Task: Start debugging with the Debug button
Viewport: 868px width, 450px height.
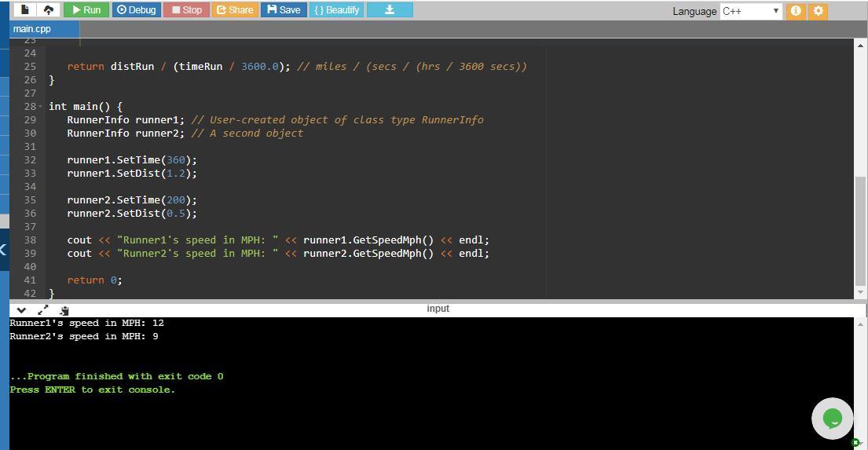Action: pos(136,10)
